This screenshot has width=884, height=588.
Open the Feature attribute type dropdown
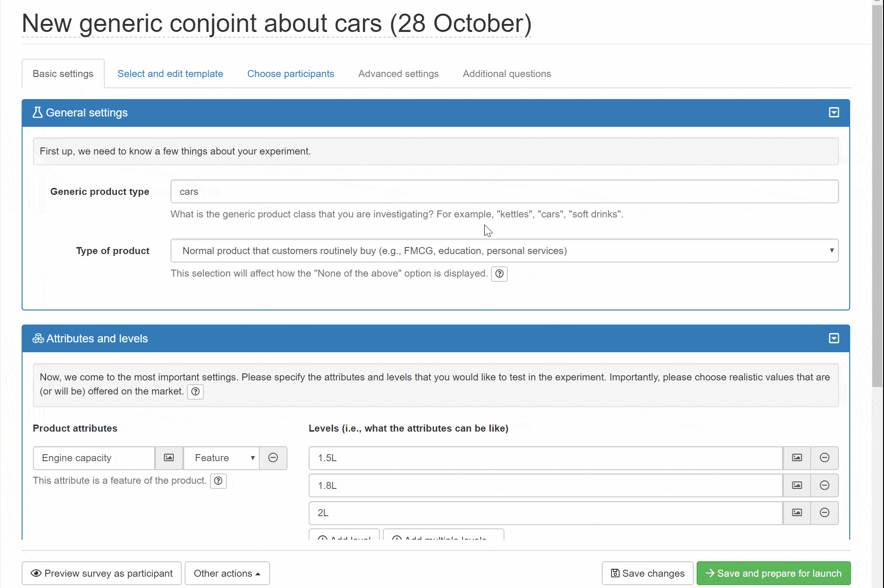pyautogui.click(x=221, y=458)
